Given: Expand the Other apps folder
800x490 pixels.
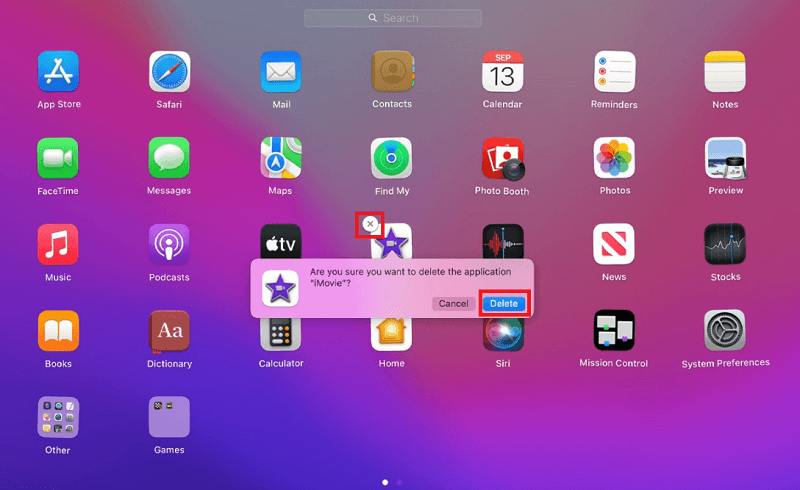Looking at the screenshot, I should pos(58,417).
